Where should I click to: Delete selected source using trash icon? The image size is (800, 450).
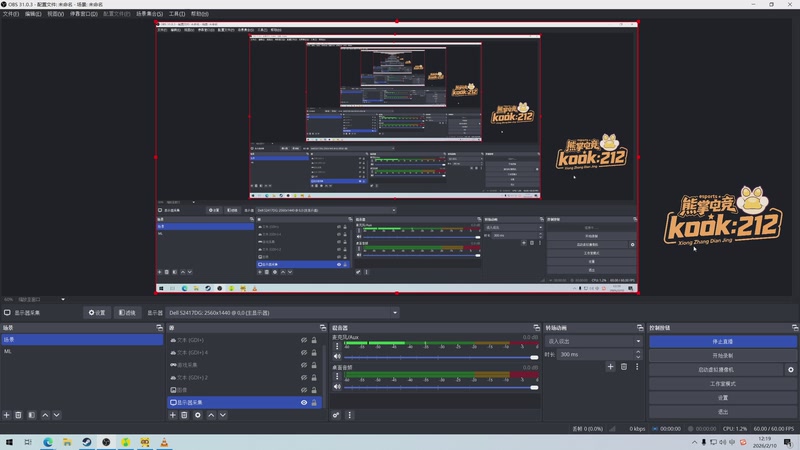point(185,414)
